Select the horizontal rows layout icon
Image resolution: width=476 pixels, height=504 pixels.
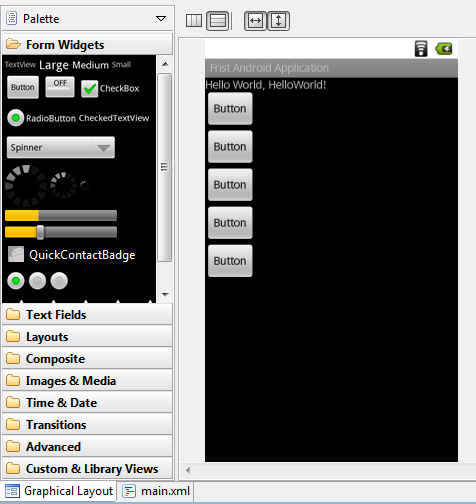point(217,21)
